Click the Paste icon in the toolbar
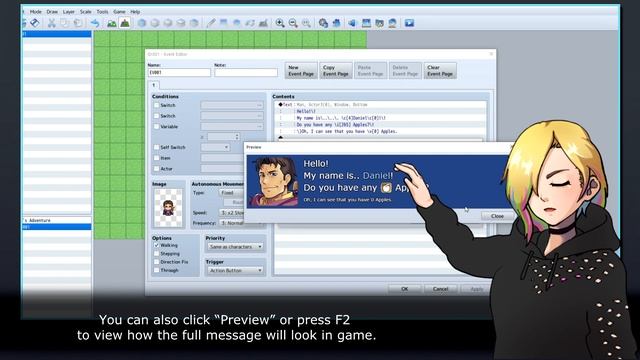The width and height of the screenshot is (640, 360). [x=78, y=23]
